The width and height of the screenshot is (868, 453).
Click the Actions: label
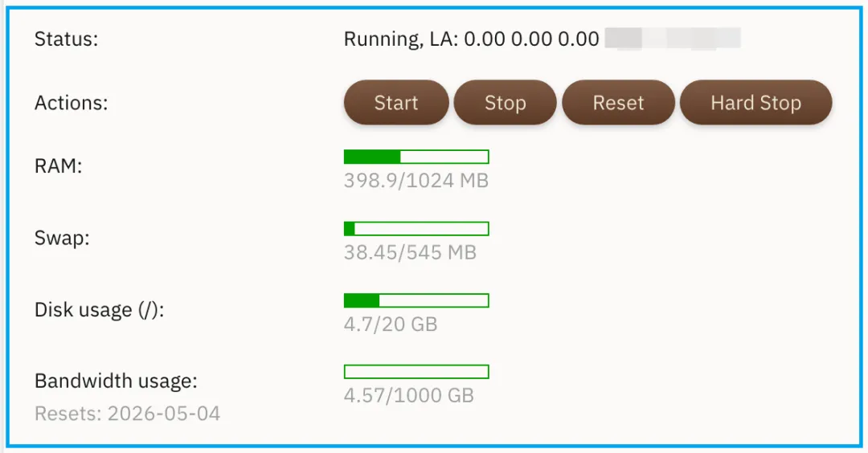pos(71,104)
